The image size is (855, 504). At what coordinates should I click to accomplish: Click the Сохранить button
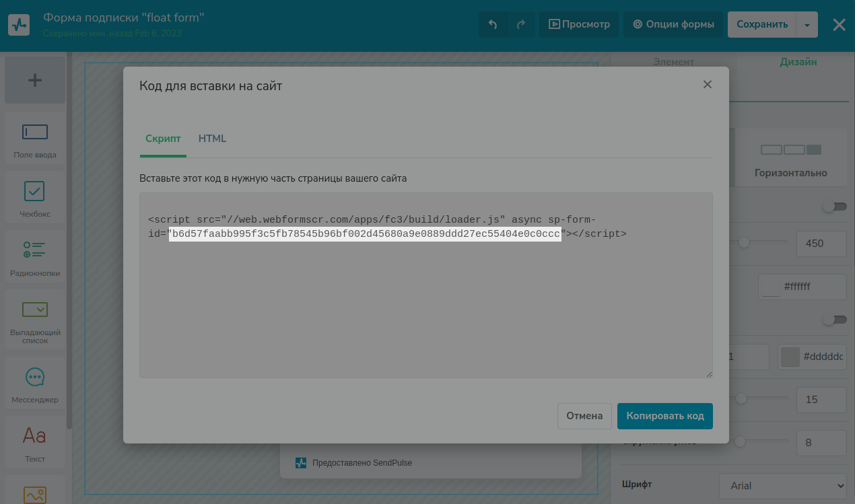[762, 24]
